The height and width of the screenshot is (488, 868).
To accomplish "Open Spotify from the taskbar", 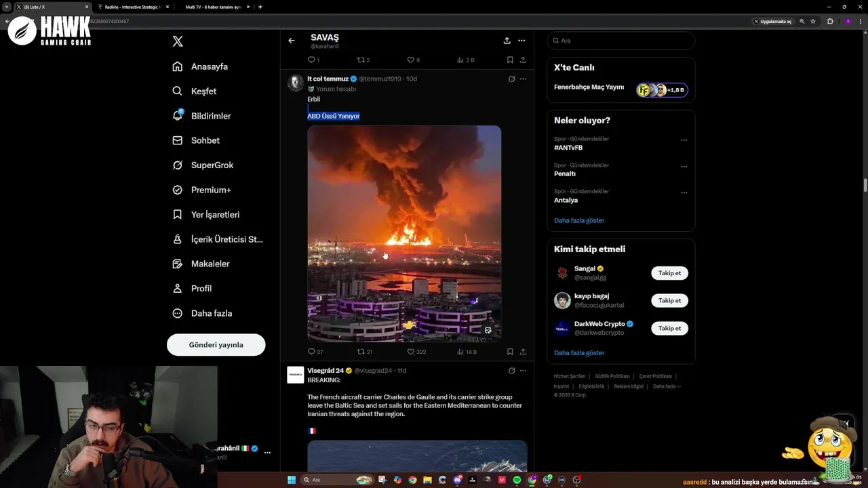I will tap(517, 480).
